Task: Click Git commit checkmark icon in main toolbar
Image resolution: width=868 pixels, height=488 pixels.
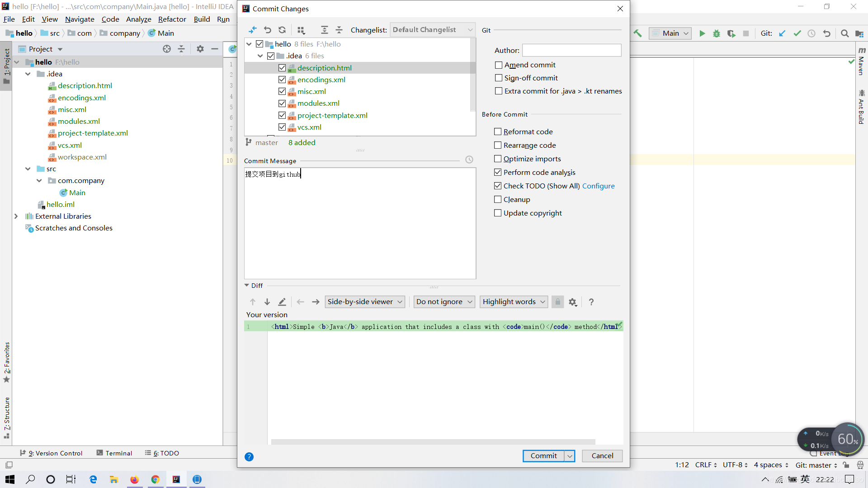Action: (797, 33)
